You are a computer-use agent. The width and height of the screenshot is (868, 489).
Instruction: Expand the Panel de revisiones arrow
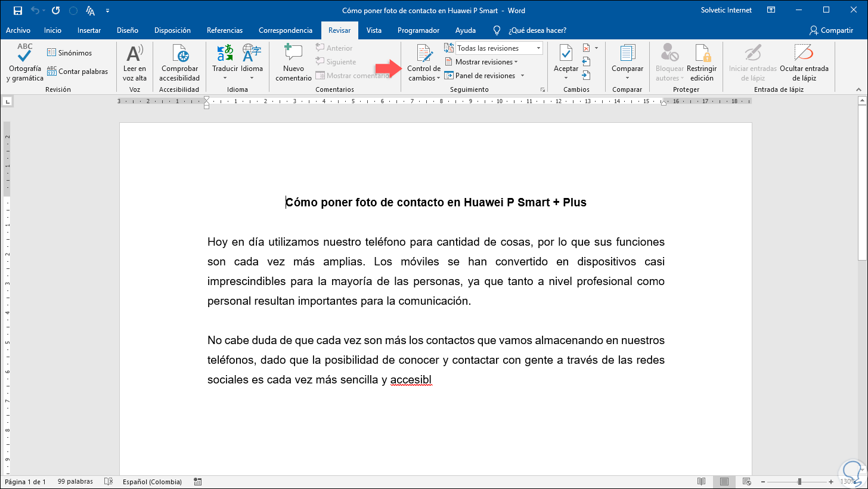[522, 76]
